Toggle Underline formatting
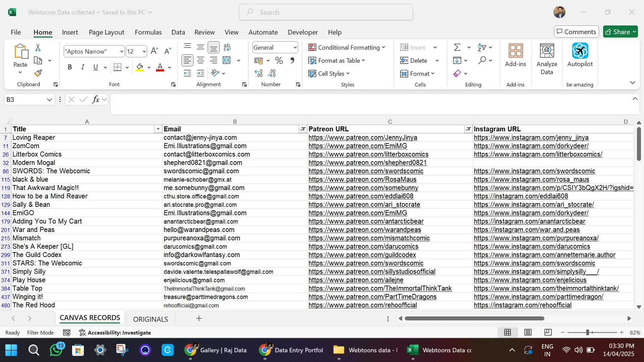The image size is (644, 362). pos(96,67)
